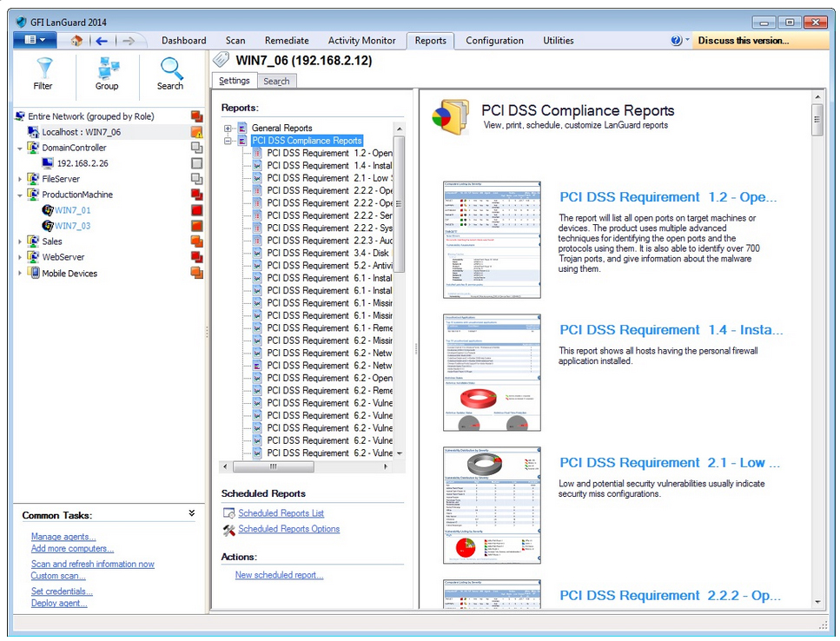This screenshot has width=840, height=641.
Task: Click the Home toolbar icon
Action: tap(76, 41)
